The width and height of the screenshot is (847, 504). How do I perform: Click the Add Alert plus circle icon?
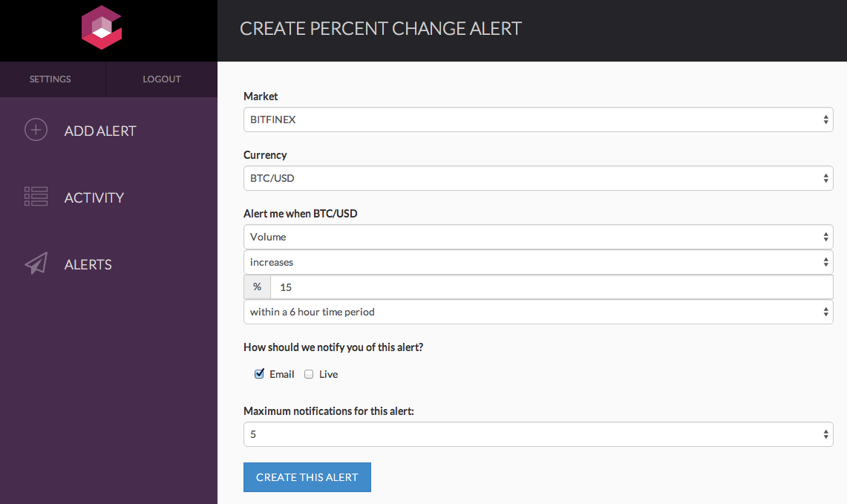pyautogui.click(x=36, y=131)
